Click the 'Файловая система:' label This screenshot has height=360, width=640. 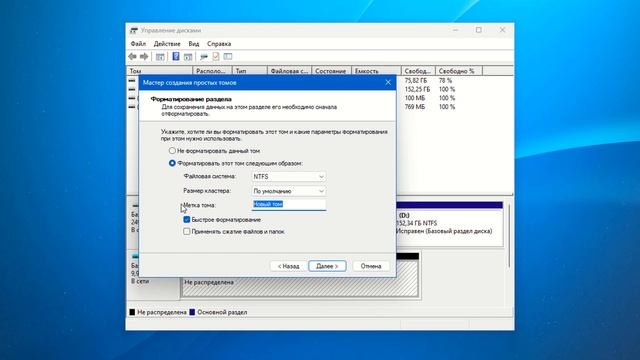click(x=210, y=176)
